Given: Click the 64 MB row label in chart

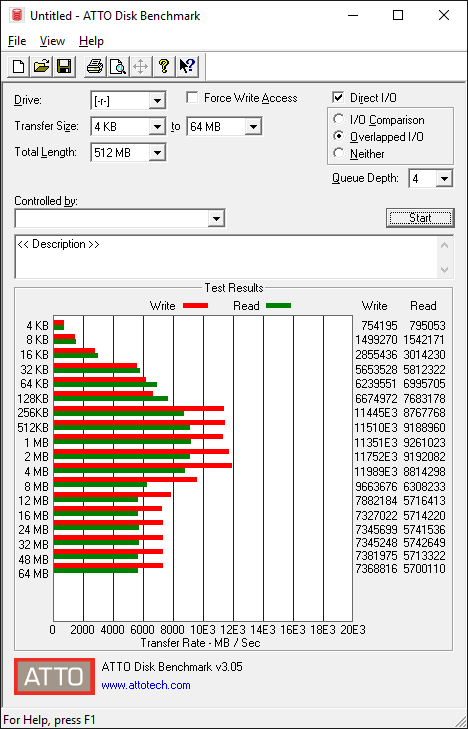Looking at the screenshot, I should tap(33, 574).
